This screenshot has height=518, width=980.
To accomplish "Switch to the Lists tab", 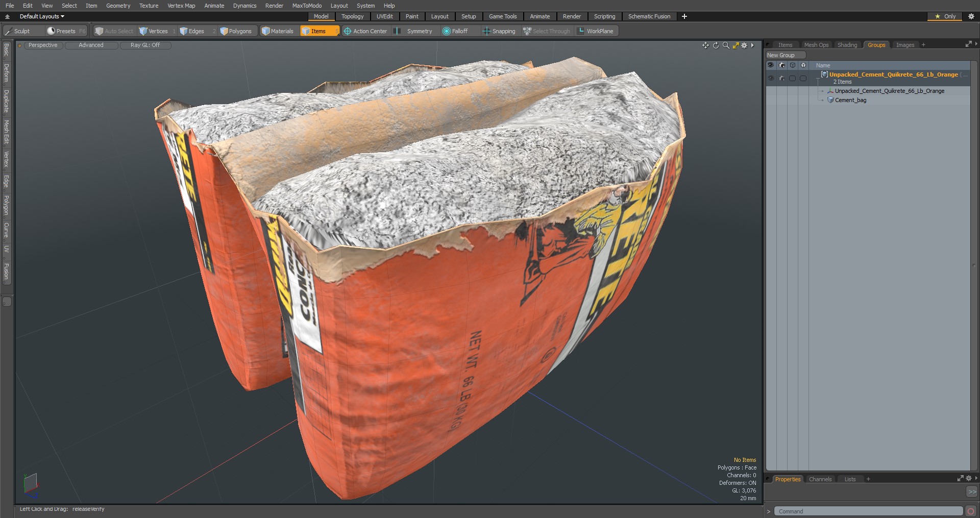I will (849, 479).
